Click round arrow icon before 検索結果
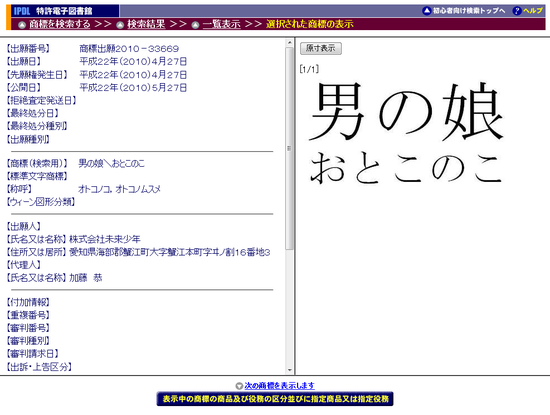 (x=120, y=25)
